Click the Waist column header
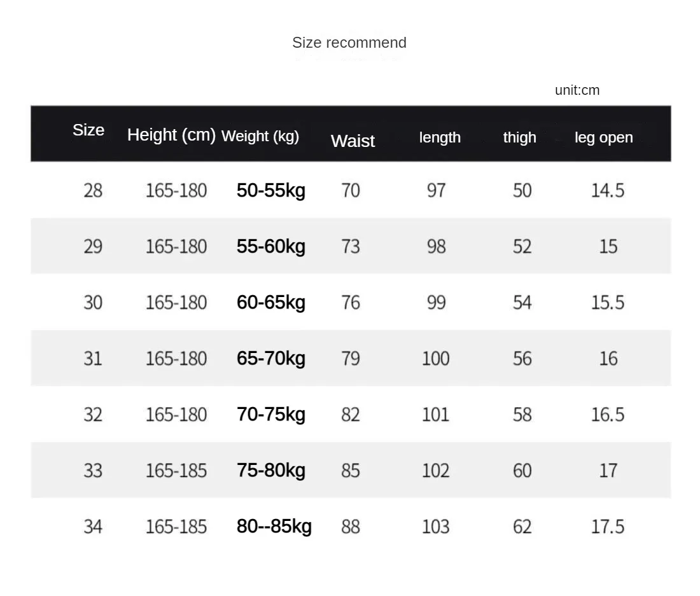Viewport: 700px width, 596px height. 353,141
